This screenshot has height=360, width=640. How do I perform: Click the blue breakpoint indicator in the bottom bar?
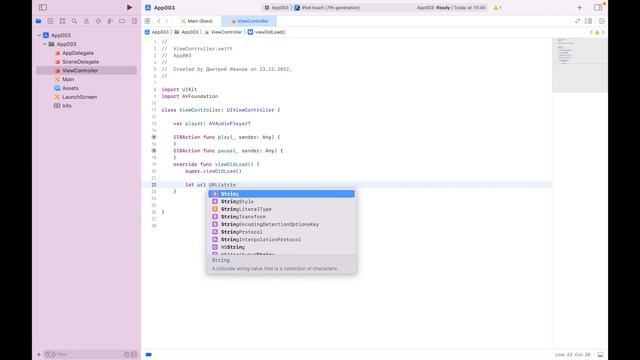(149, 355)
